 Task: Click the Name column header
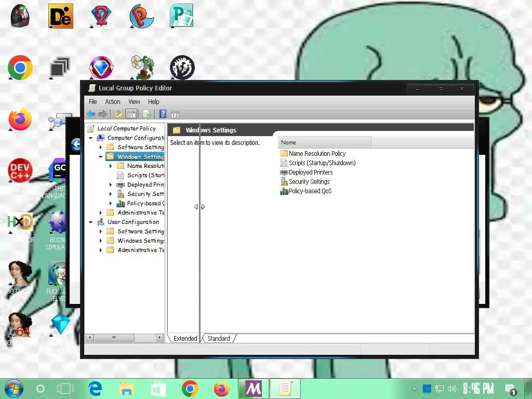click(x=325, y=142)
